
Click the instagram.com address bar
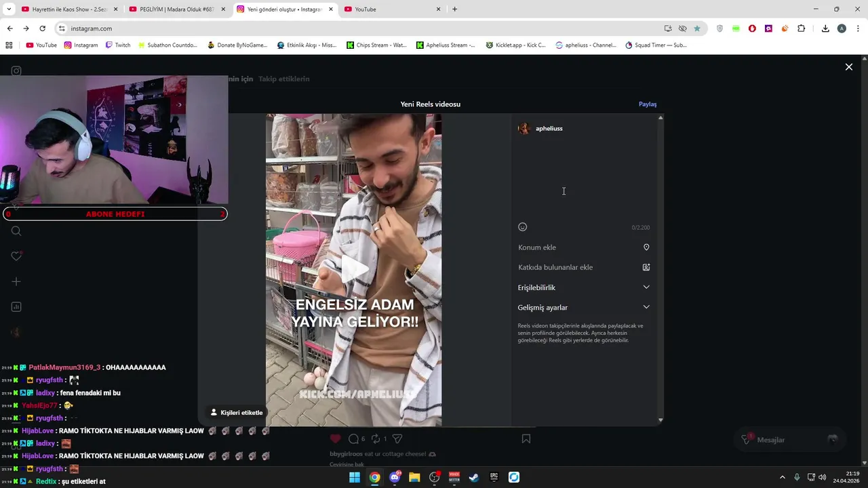click(359, 28)
